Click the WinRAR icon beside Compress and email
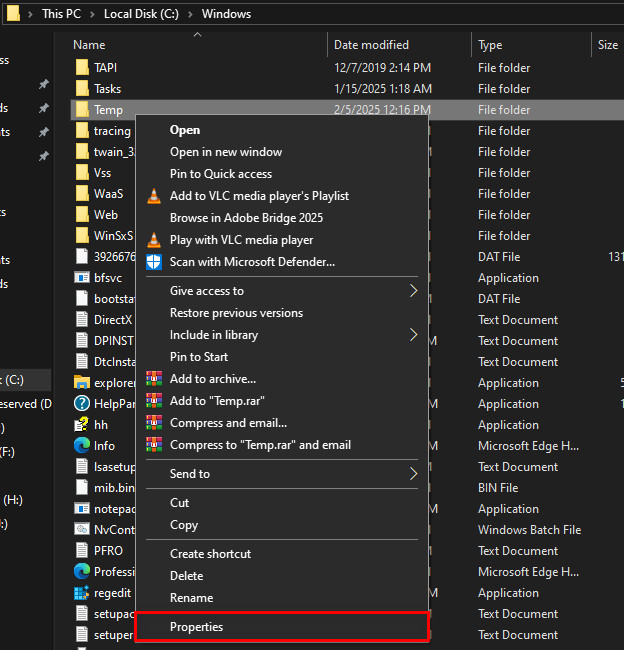Viewport: 624px width, 650px height. pos(153,423)
